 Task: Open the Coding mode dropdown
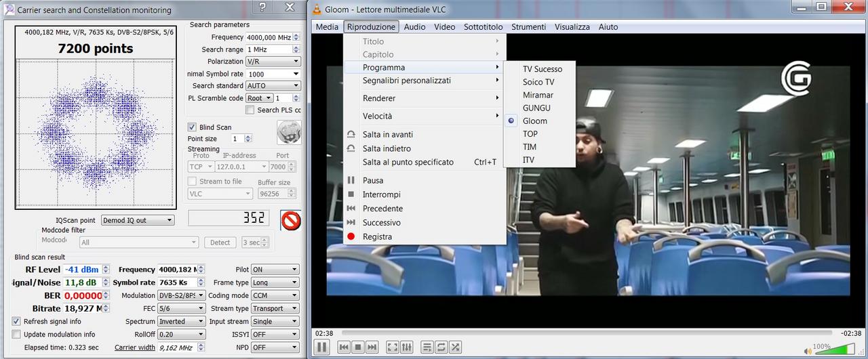pyautogui.click(x=275, y=295)
